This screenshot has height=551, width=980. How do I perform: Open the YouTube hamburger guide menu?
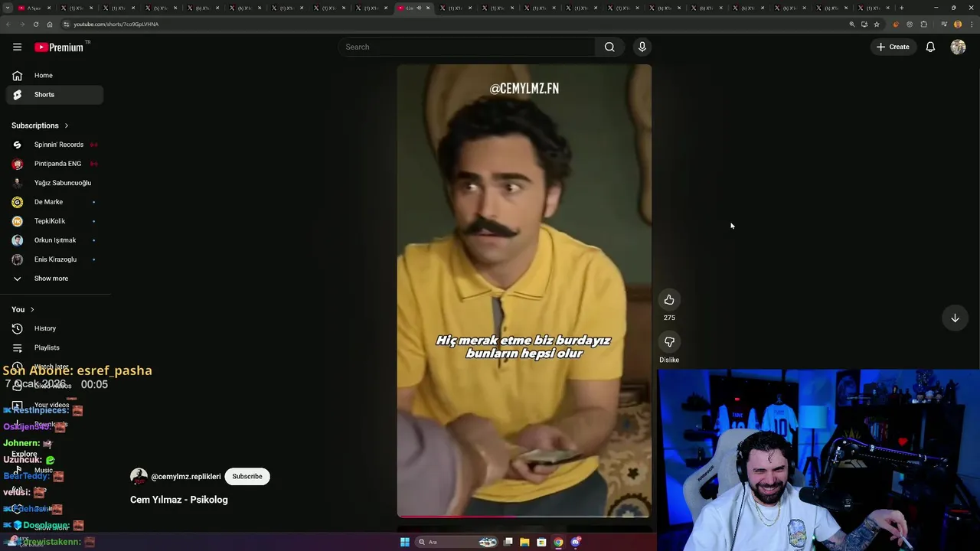coord(17,47)
